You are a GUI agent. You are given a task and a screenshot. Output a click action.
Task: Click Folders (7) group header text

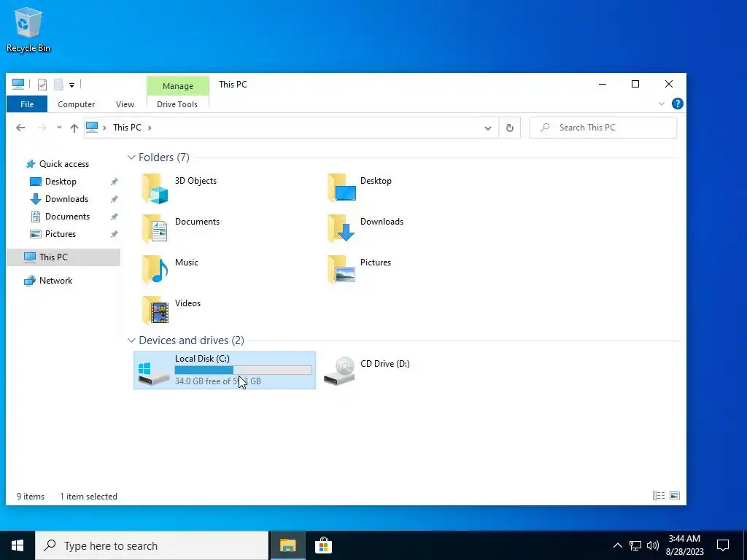point(164,157)
